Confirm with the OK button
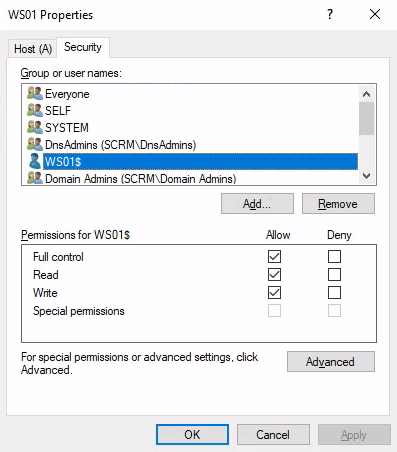Image resolution: width=397 pixels, height=452 pixels. [192, 435]
